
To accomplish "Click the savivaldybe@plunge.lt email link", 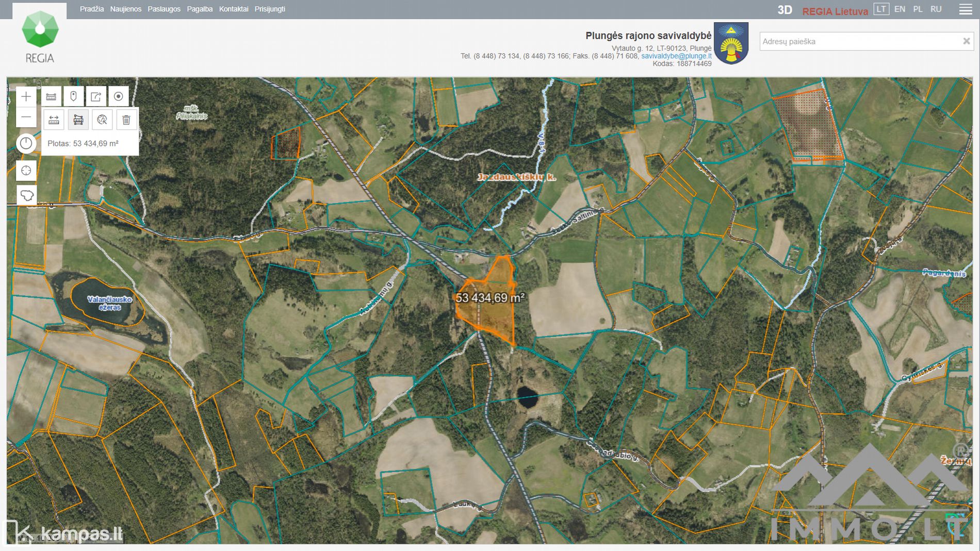I will (676, 56).
